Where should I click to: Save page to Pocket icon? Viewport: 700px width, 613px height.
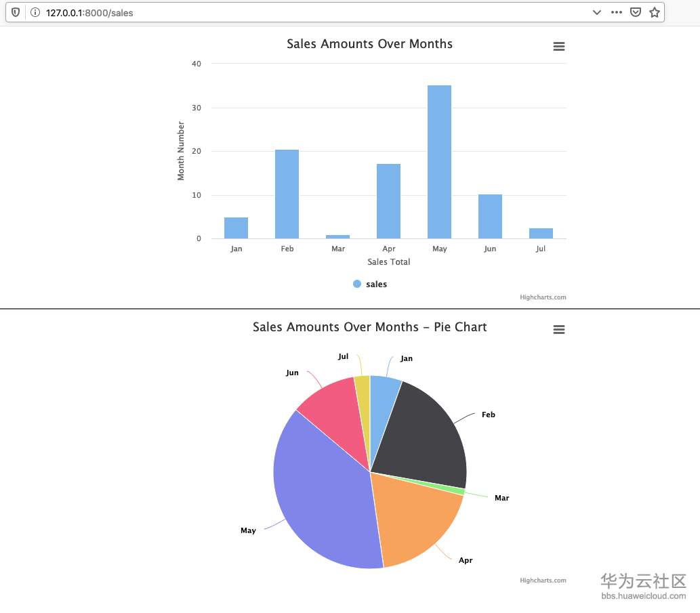pos(635,12)
